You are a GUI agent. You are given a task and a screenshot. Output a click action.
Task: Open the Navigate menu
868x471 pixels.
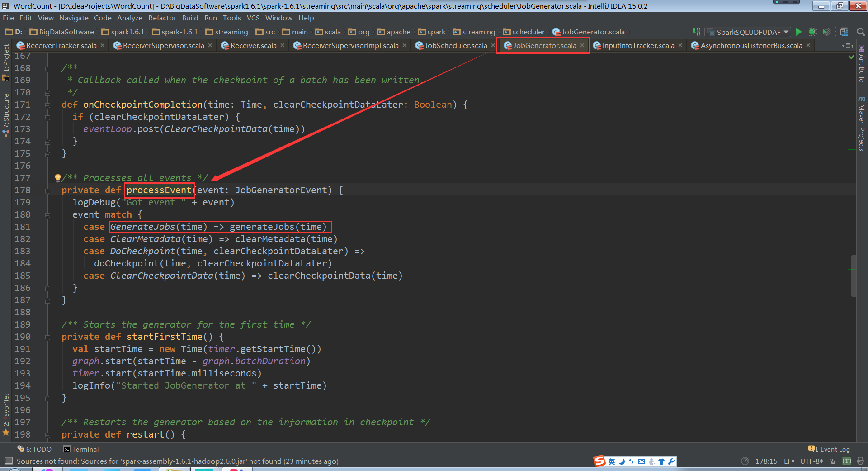[74, 18]
